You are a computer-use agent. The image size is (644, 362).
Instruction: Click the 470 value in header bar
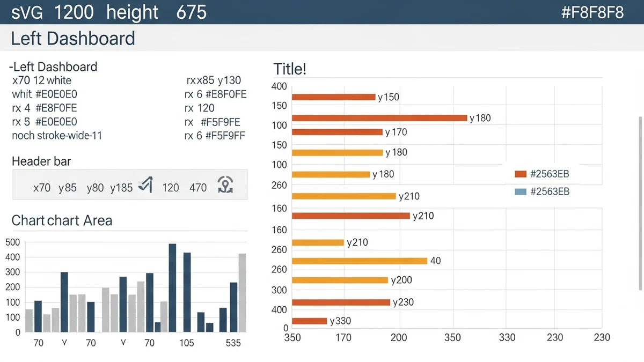coord(197,188)
